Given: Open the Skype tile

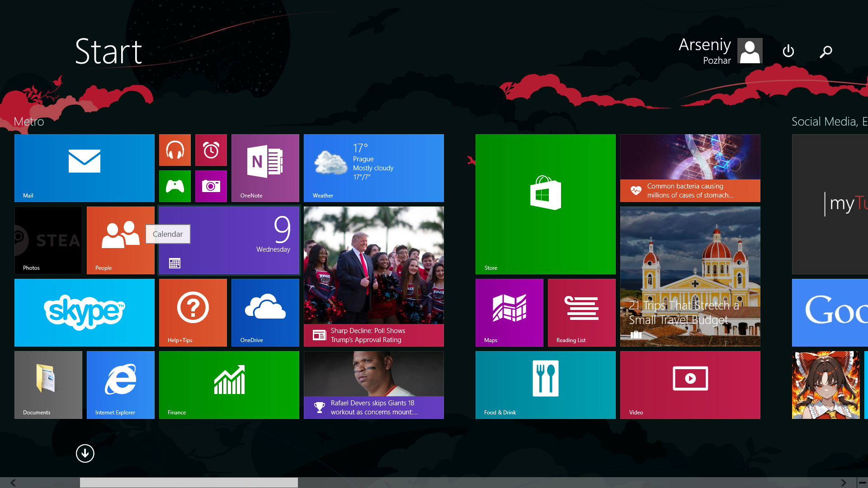Looking at the screenshot, I should [x=84, y=312].
